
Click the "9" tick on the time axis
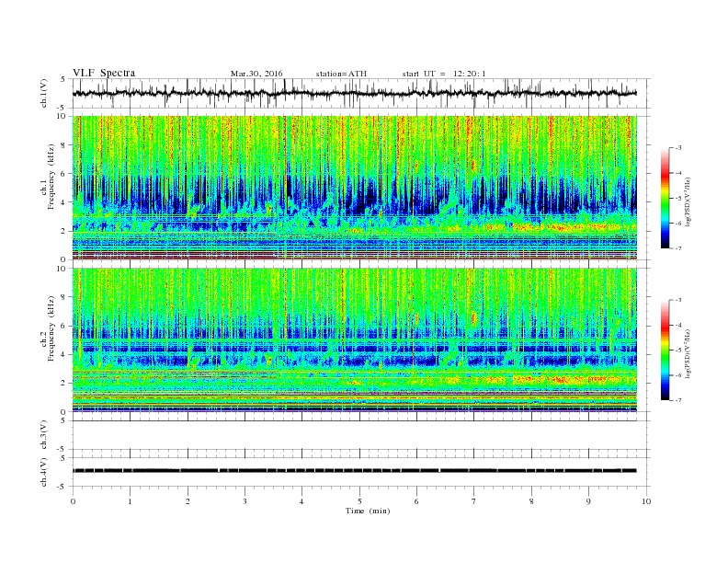pyautogui.click(x=588, y=501)
